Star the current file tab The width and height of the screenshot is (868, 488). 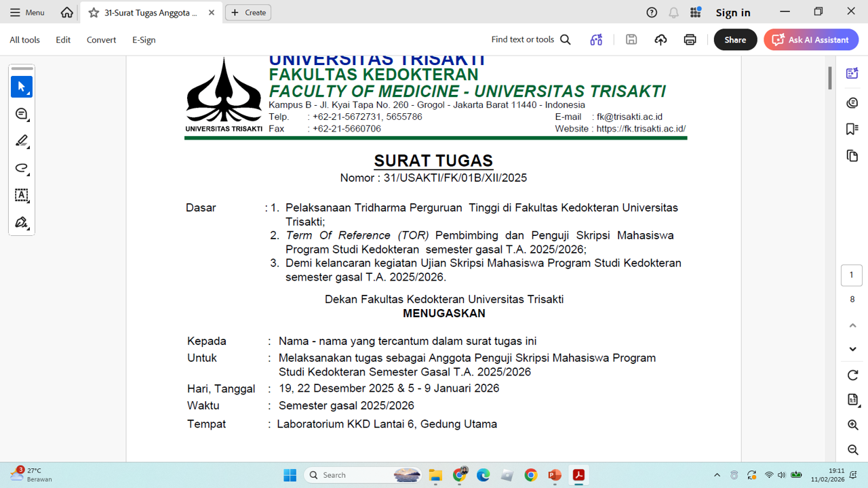click(x=94, y=13)
